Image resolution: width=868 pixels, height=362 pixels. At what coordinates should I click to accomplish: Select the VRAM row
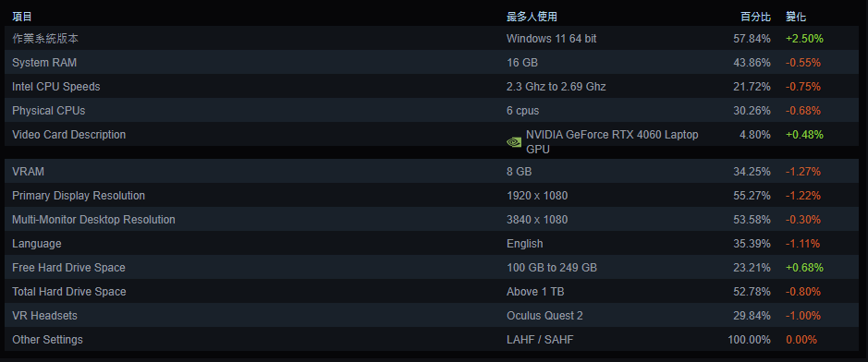432,172
